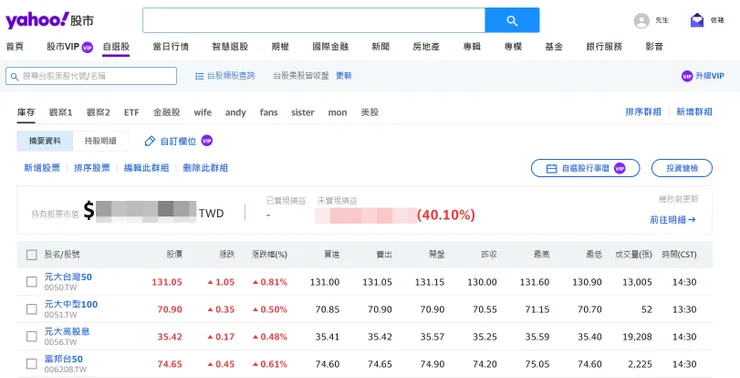740x378 pixels.
Task: Click the blue search magnifier button
Action: coord(512,20)
